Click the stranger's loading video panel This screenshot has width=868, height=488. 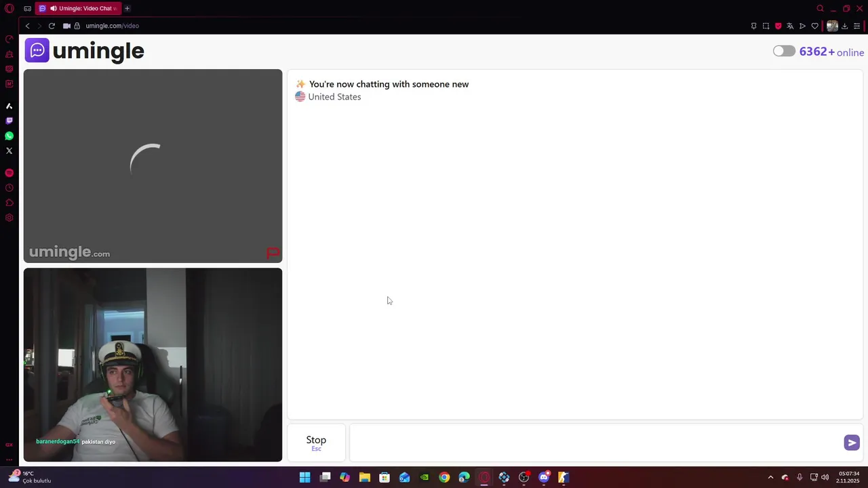coord(153,166)
